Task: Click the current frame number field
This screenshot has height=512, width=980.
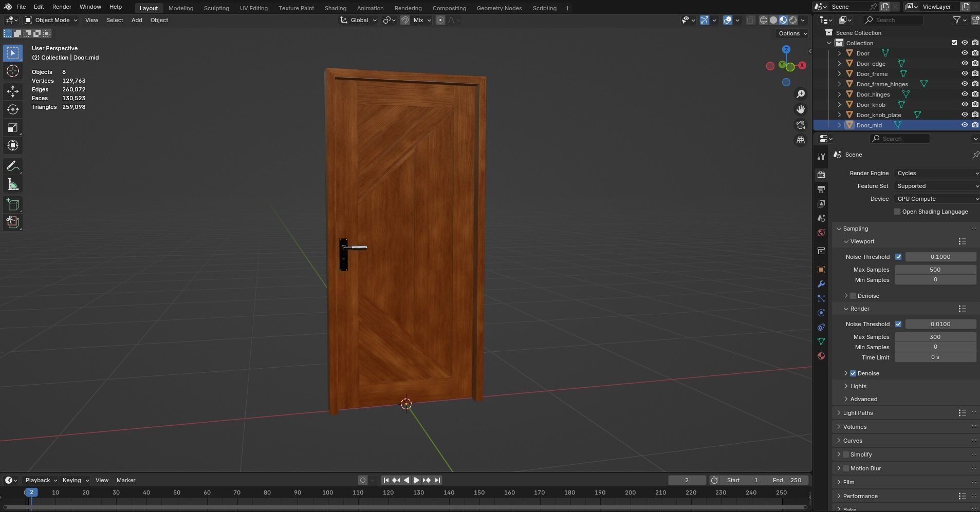Action: coord(687,480)
